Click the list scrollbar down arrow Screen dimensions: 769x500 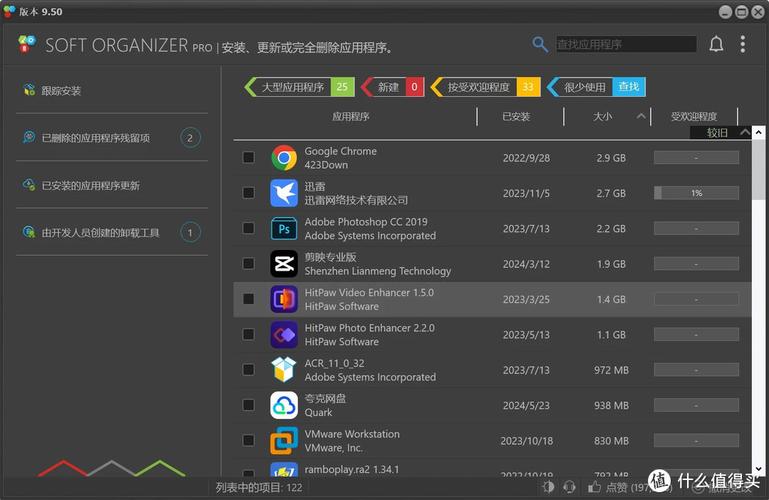tap(758, 469)
